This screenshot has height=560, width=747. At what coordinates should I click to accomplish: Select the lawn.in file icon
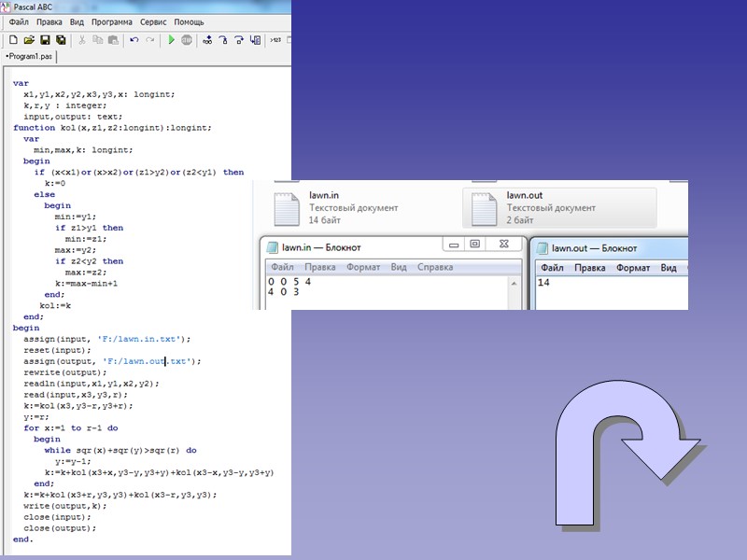287,208
